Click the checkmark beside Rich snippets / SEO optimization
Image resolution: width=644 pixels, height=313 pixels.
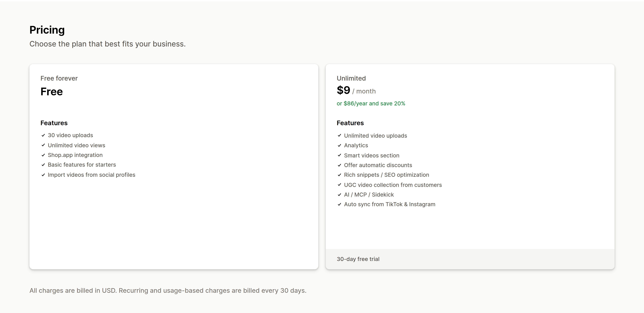click(339, 175)
